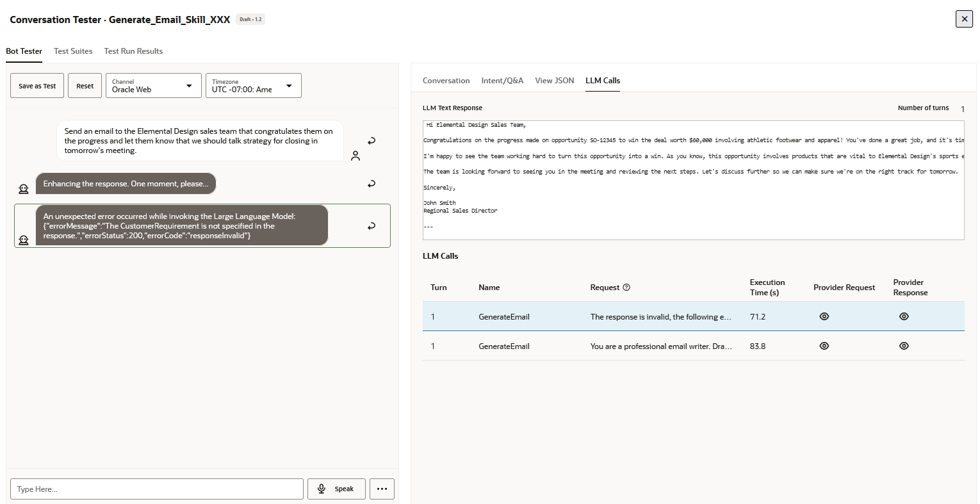Open the Channel dropdown showing Oracle Web
Image resolution: width=980 pixels, height=504 pixels.
point(153,85)
